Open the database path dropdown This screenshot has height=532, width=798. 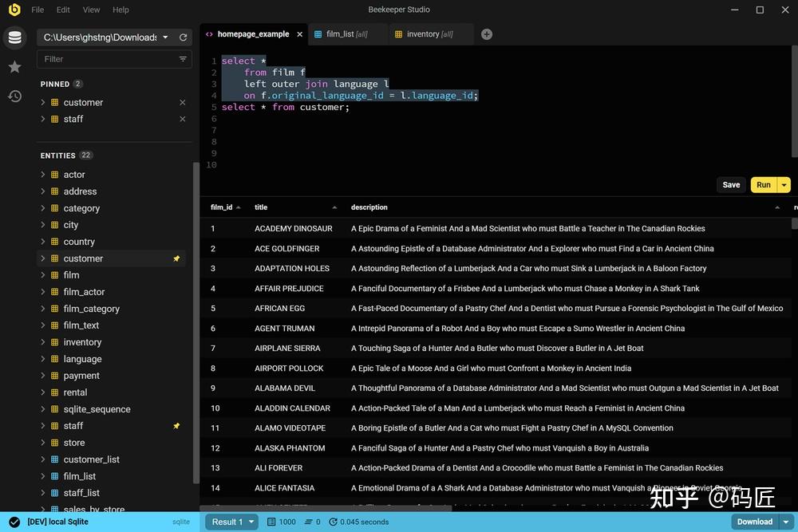tap(165, 37)
